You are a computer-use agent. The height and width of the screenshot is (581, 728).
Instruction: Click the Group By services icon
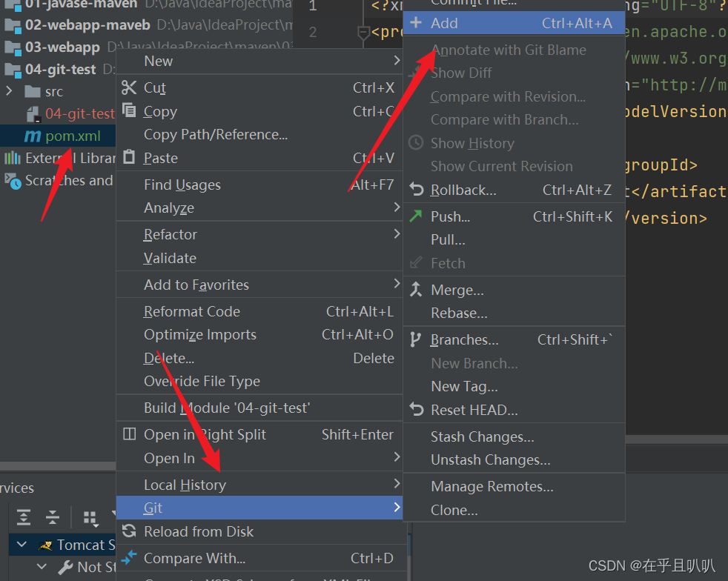[90, 518]
